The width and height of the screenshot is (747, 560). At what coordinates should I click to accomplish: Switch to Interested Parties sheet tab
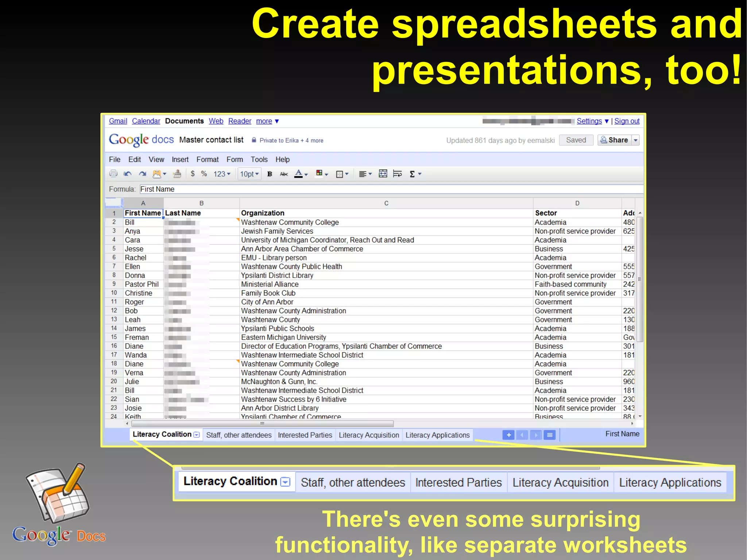point(305,435)
